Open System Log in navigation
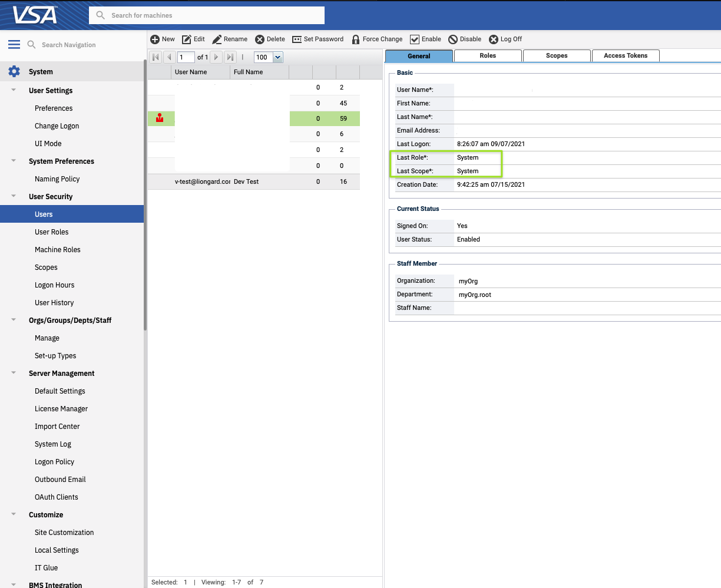This screenshot has width=721, height=588. tap(53, 444)
